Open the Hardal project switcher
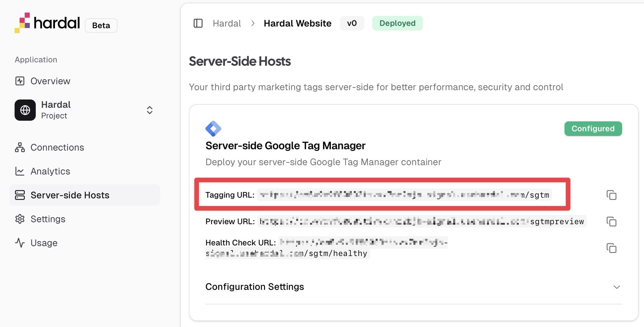This screenshot has width=644, height=327. (x=149, y=110)
